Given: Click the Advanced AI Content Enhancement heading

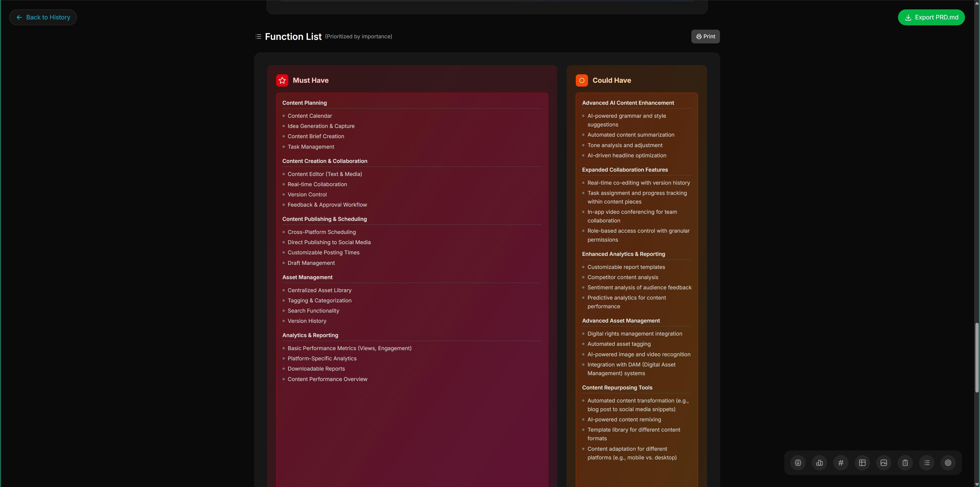Looking at the screenshot, I should 628,103.
